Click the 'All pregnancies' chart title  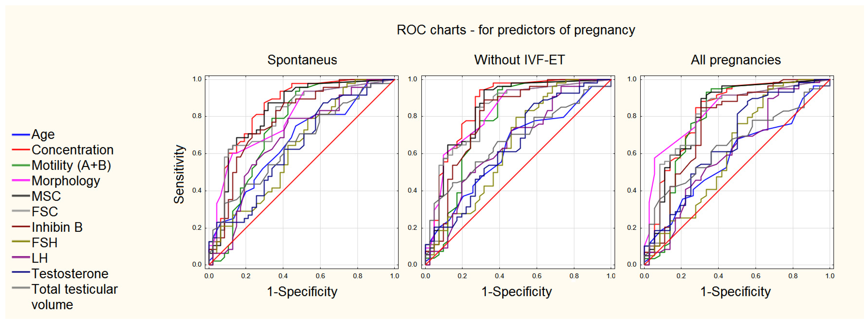tap(736, 60)
